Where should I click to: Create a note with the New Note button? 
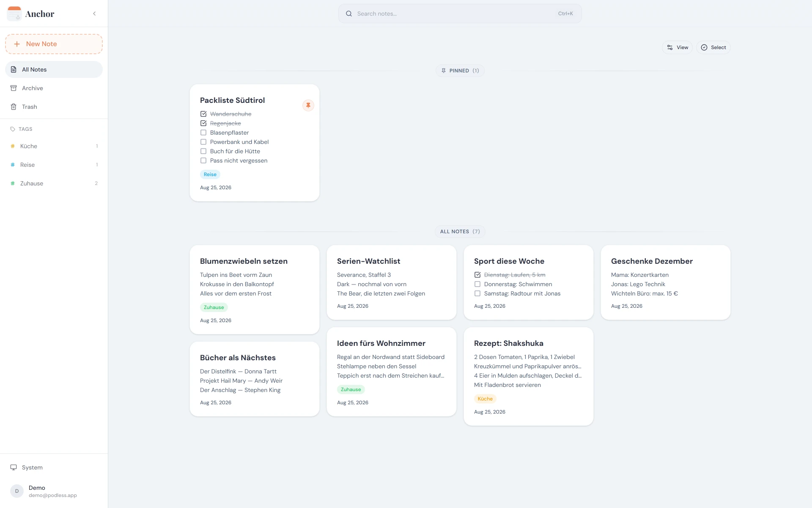point(54,44)
